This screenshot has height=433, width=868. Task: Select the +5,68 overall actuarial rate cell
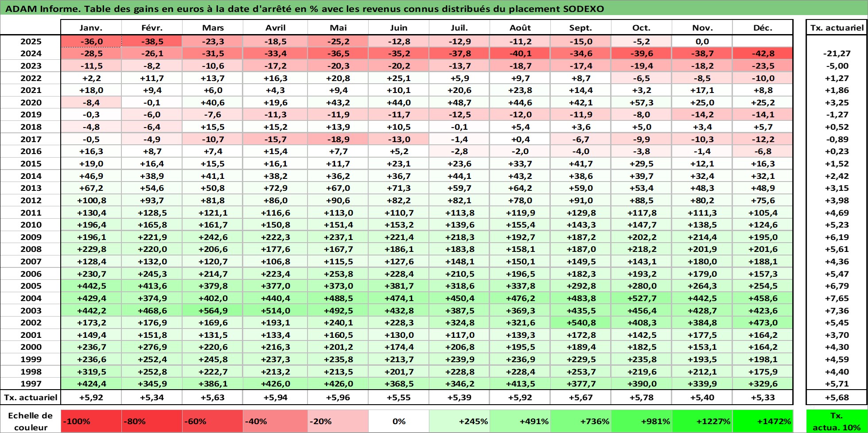pos(837,397)
